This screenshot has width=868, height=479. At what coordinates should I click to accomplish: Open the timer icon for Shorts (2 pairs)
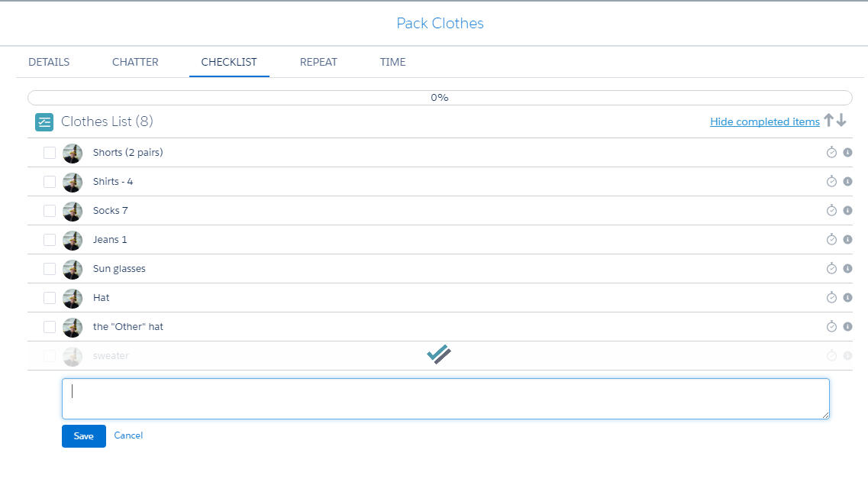coord(833,152)
